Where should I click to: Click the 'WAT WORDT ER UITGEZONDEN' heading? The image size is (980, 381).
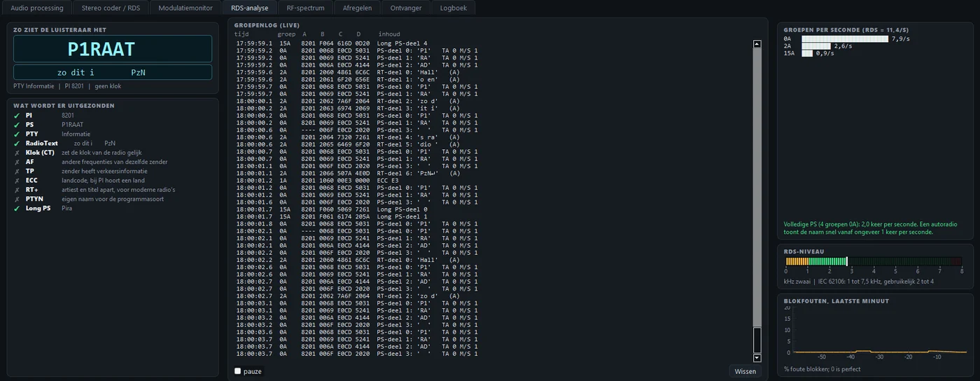pyautogui.click(x=64, y=106)
